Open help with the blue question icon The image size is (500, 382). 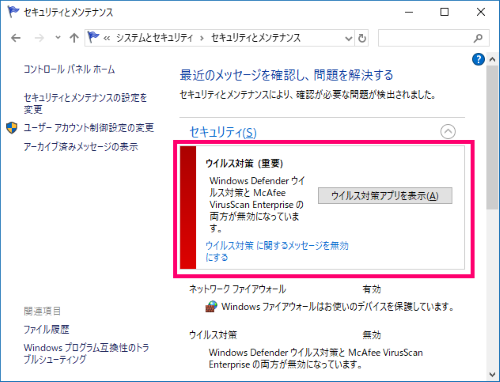coord(478,60)
